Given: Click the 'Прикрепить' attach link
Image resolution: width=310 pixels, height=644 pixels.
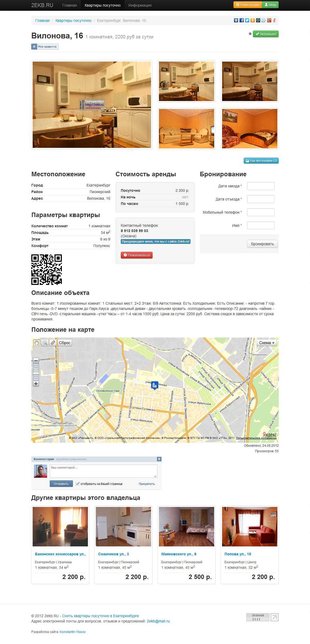Looking at the screenshot, I should click(x=147, y=484).
